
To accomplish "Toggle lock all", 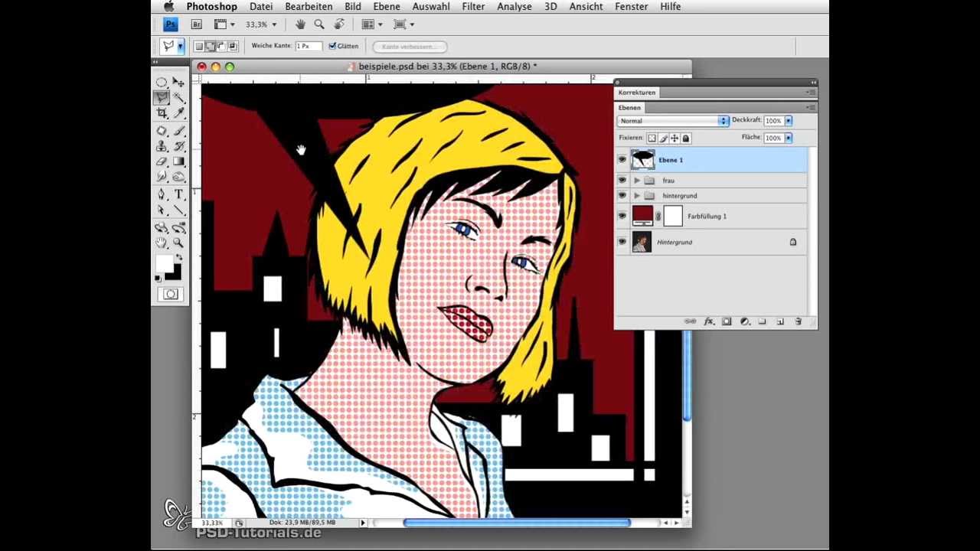I will tap(686, 139).
